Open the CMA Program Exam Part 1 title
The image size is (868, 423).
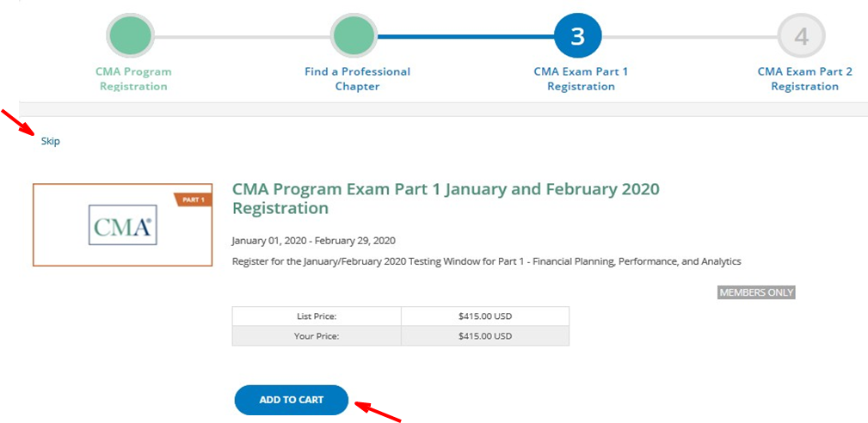click(446, 199)
